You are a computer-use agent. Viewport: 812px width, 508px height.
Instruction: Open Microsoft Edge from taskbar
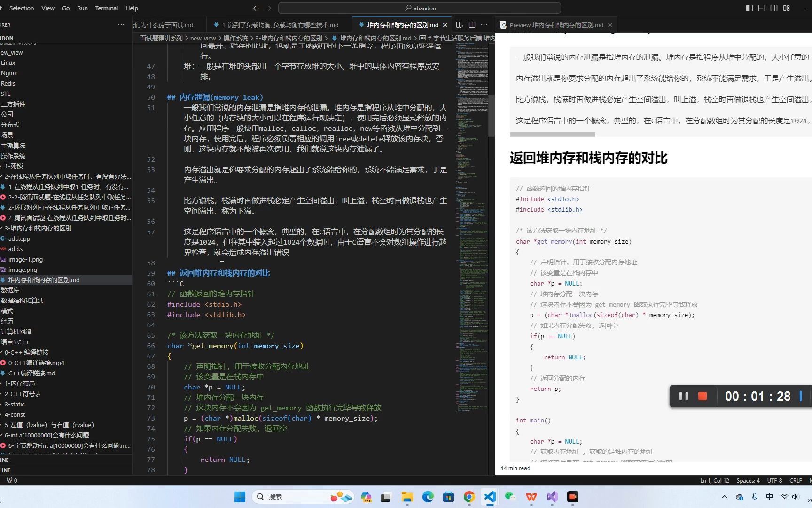pyautogui.click(x=428, y=497)
